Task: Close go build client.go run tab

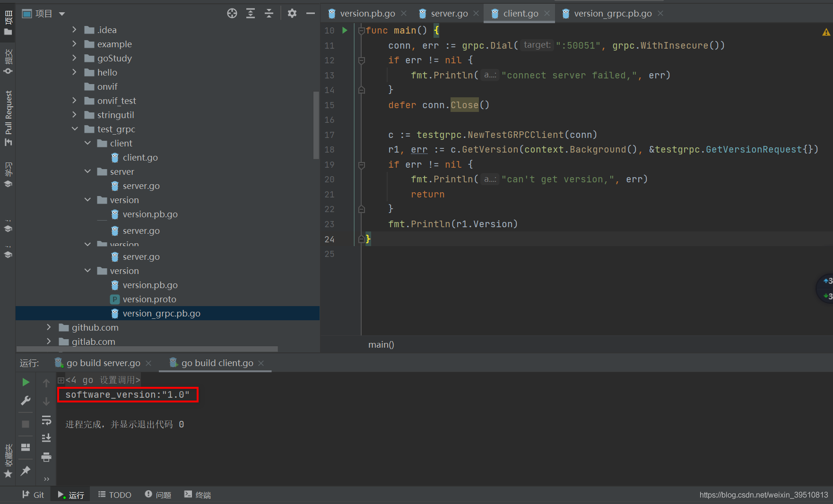Action: click(261, 363)
